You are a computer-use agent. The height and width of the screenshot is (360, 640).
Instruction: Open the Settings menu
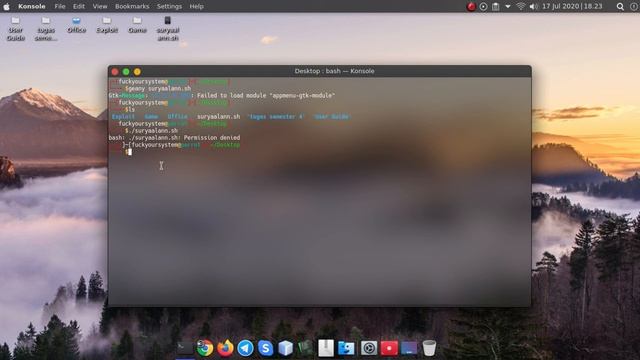tap(169, 7)
